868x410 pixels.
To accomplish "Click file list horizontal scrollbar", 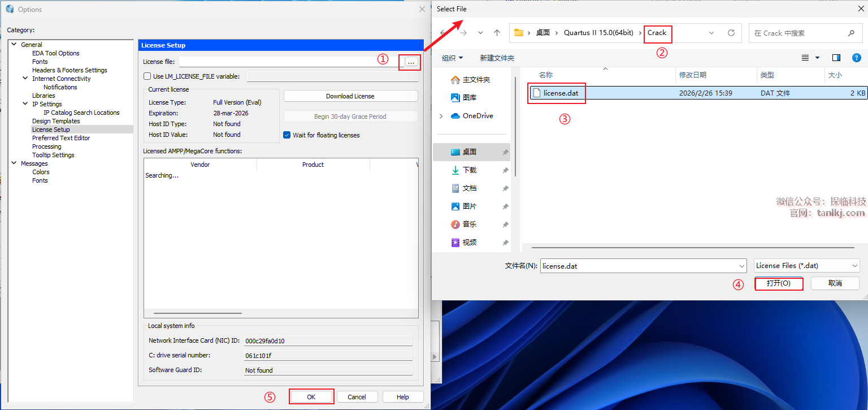I will pyautogui.click(x=693, y=247).
